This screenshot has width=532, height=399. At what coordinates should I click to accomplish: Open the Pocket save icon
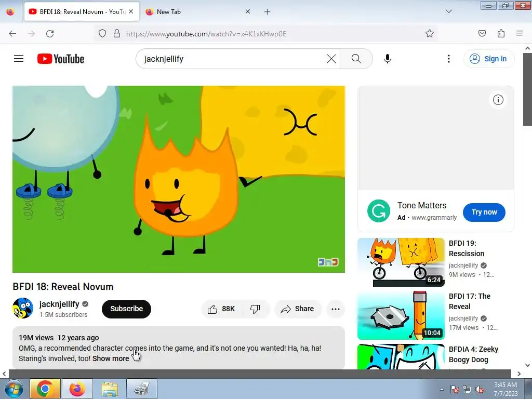click(482, 33)
